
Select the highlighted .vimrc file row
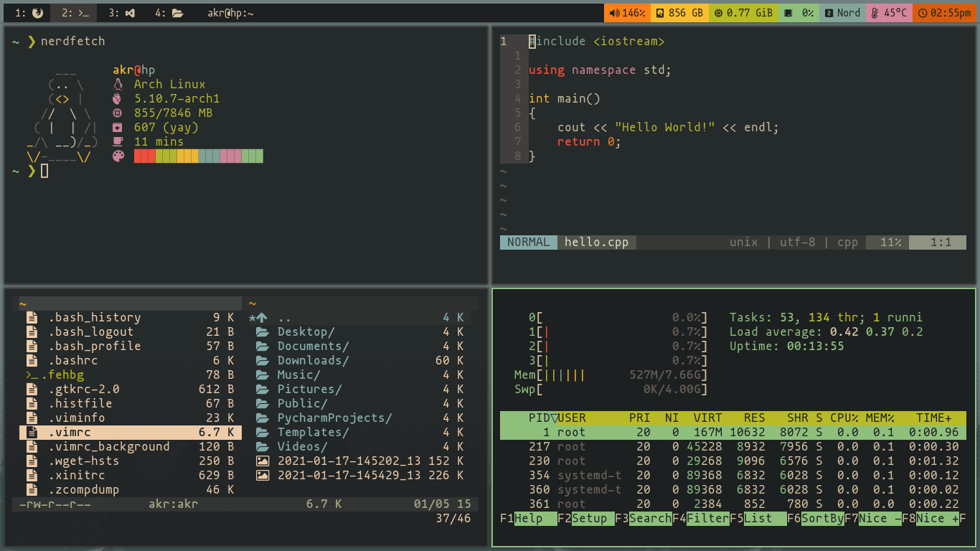click(x=131, y=432)
